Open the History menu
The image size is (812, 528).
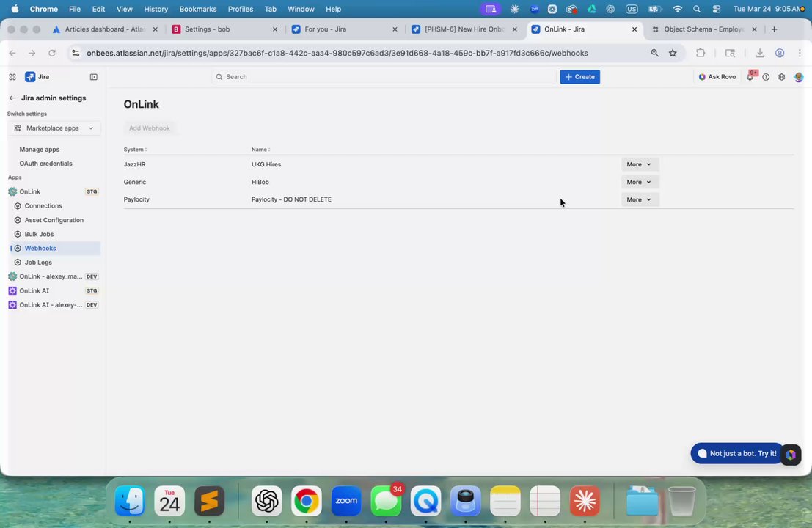156,9
